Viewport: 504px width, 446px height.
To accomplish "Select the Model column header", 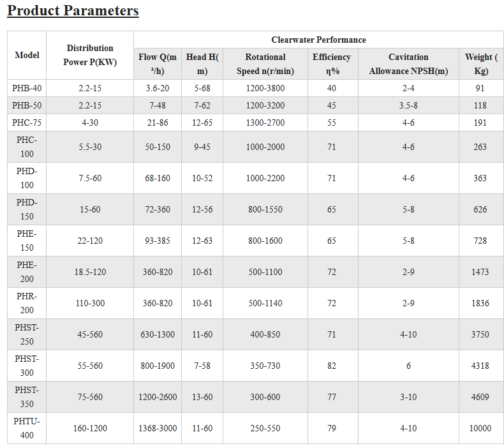I will (x=27, y=56).
